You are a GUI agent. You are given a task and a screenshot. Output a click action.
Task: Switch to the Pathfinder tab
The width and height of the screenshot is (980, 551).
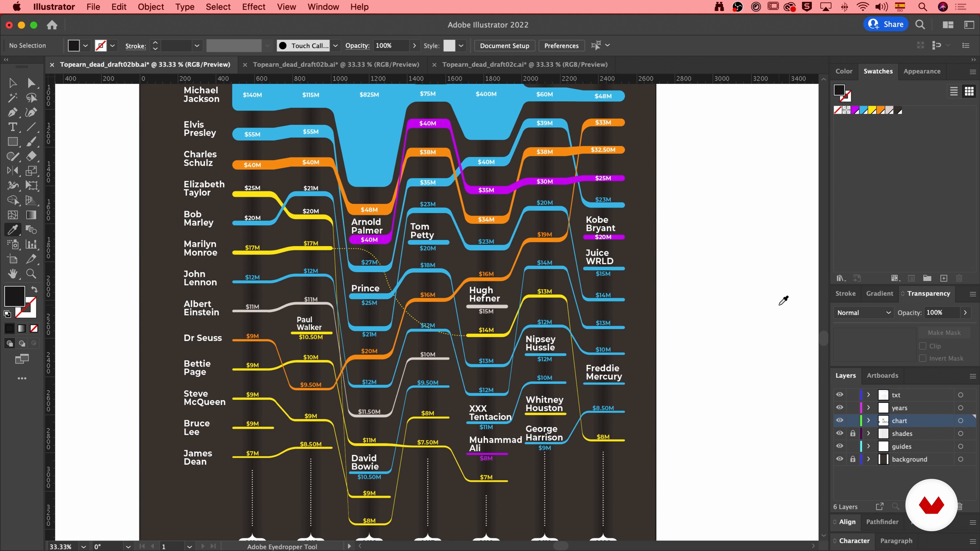[882, 522]
